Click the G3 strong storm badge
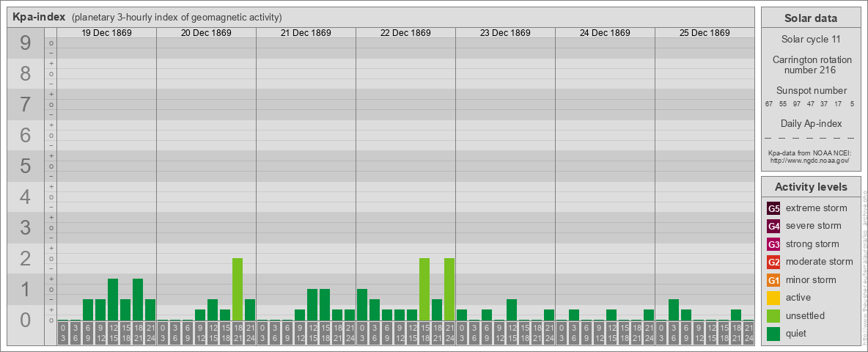 (x=773, y=244)
